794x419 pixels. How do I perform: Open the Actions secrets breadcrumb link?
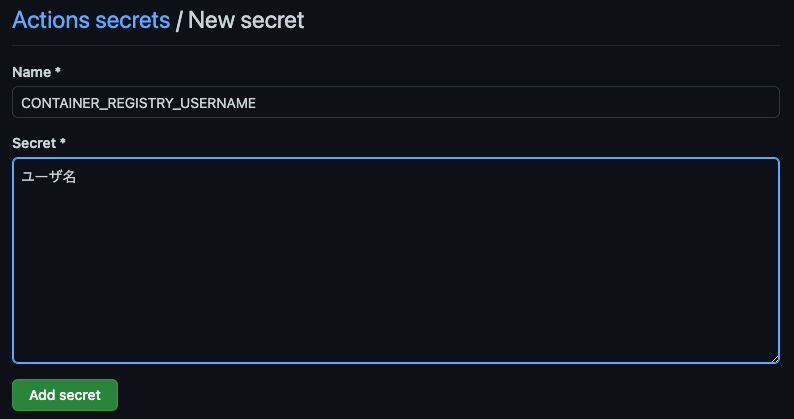91,20
